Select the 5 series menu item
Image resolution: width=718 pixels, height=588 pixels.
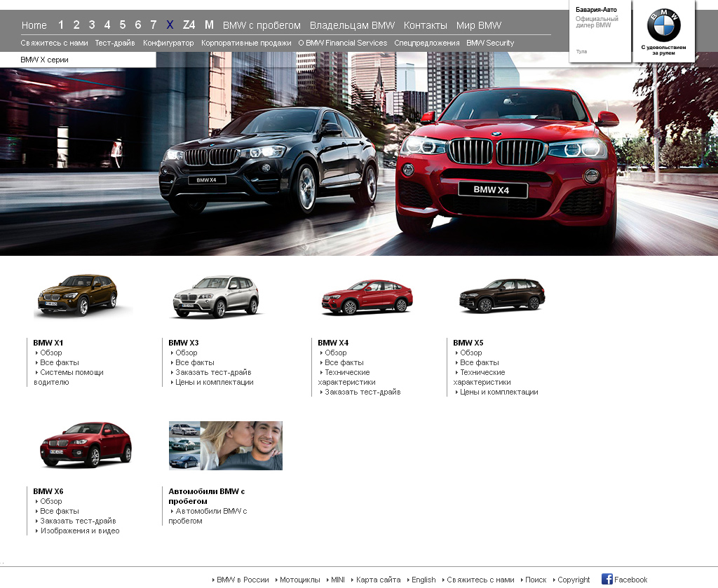pyautogui.click(x=123, y=25)
